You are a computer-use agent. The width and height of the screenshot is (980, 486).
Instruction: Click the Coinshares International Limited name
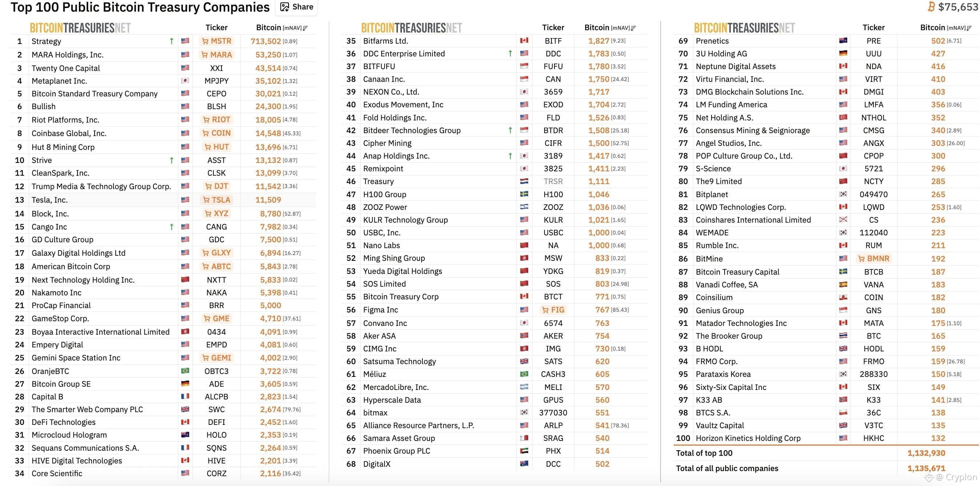point(753,220)
